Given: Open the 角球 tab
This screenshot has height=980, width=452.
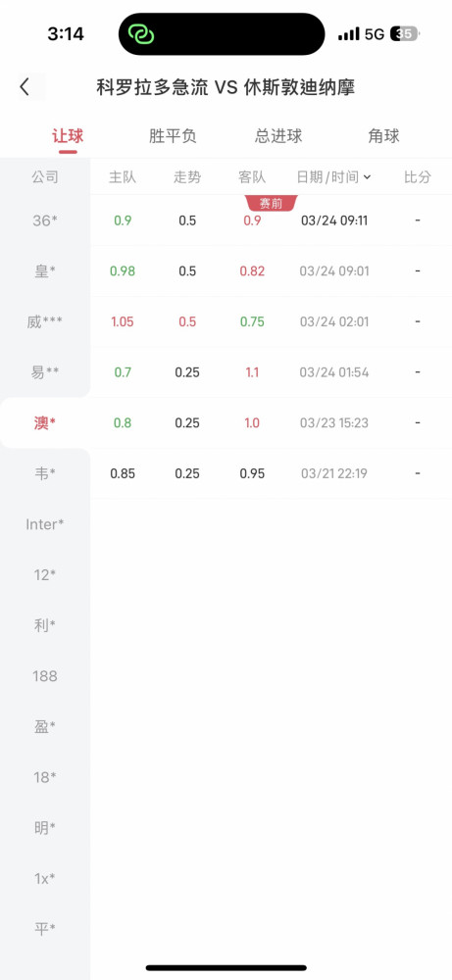Looking at the screenshot, I should (x=383, y=136).
